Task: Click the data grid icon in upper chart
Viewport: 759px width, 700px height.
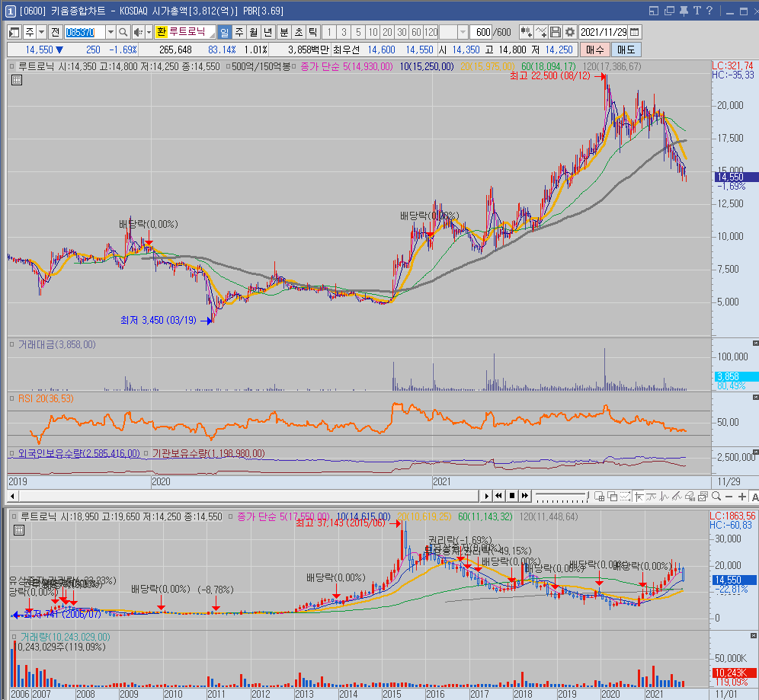Action: point(17,80)
